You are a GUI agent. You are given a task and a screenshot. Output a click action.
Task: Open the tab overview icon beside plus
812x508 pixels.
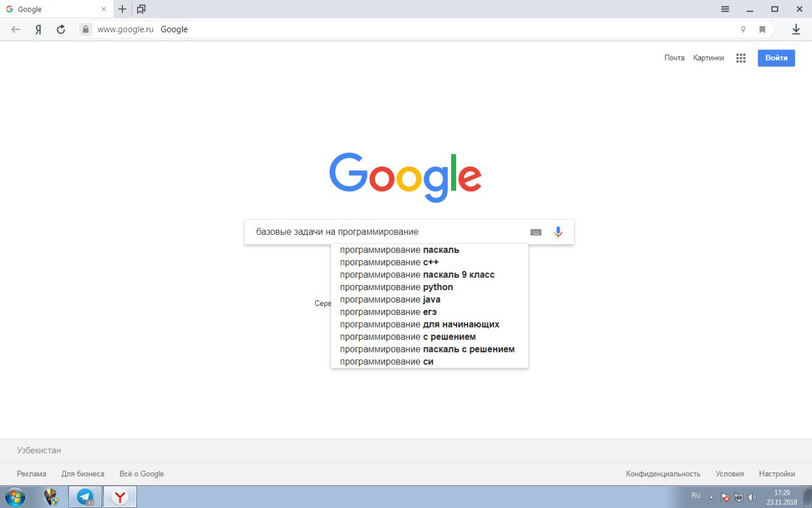pyautogui.click(x=141, y=9)
